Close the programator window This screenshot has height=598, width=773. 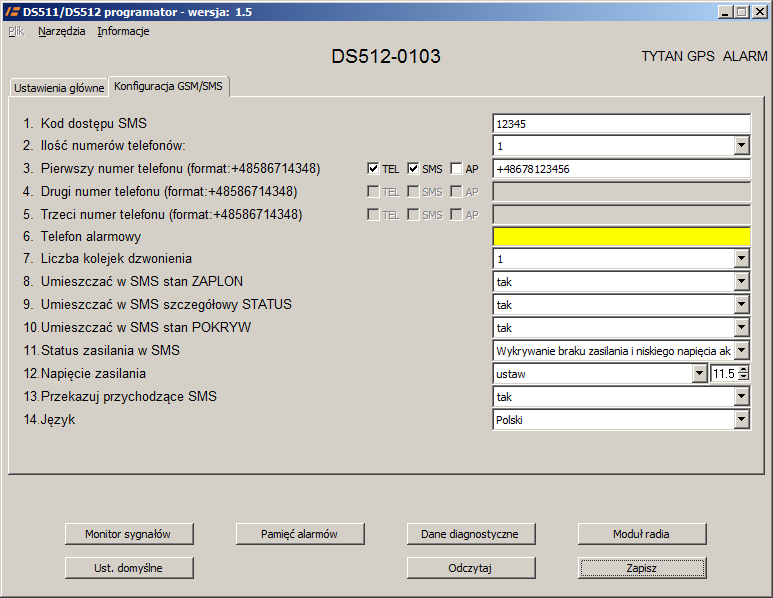click(x=760, y=12)
